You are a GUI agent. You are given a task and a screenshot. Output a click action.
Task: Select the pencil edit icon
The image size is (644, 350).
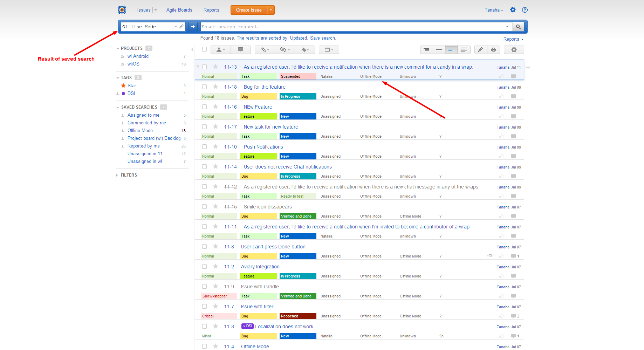point(480,49)
